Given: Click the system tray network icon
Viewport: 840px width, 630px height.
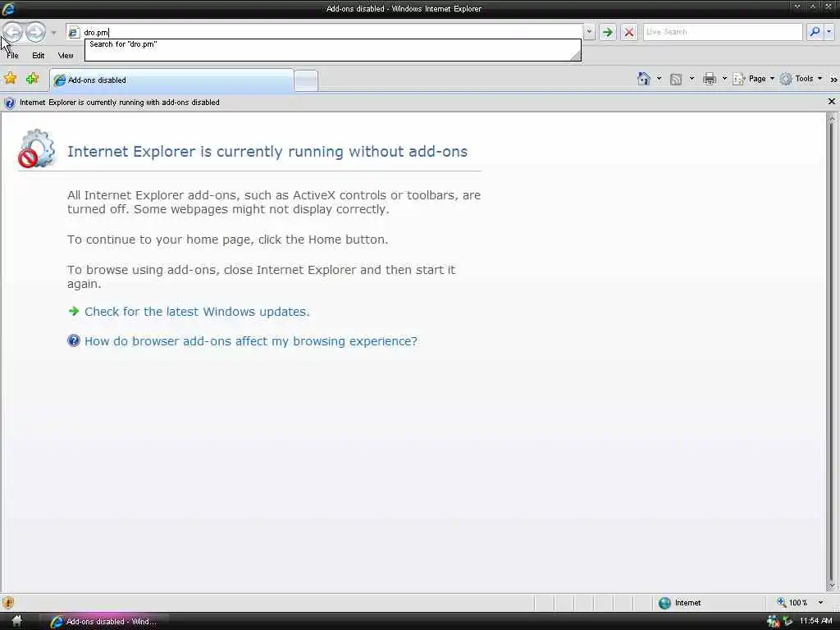Looking at the screenshot, I should (773, 622).
